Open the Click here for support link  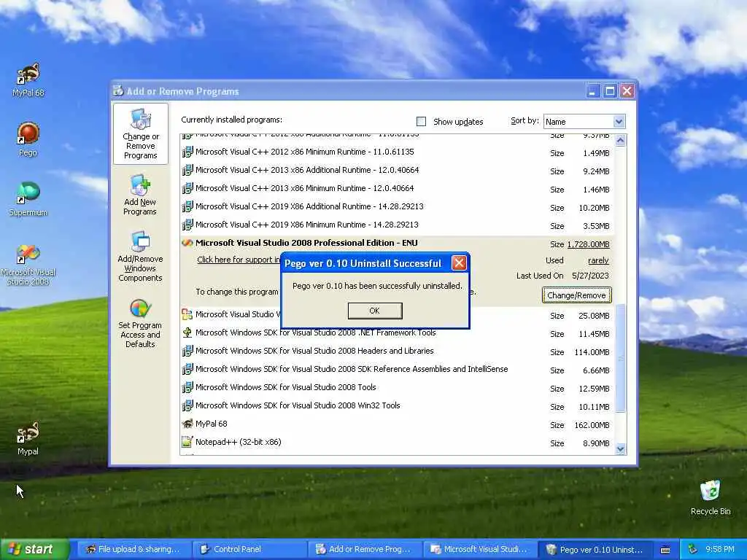[x=239, y=260]
